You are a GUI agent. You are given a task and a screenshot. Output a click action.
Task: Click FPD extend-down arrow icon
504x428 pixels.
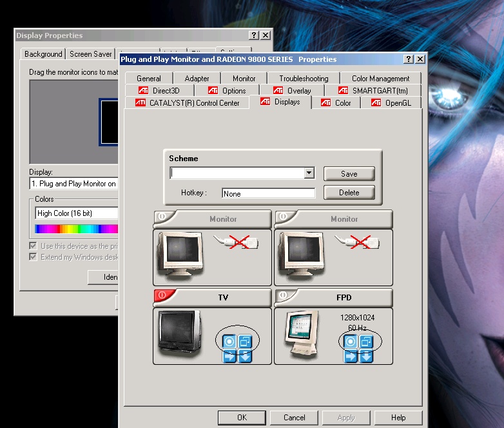click(x=366, y=356)
